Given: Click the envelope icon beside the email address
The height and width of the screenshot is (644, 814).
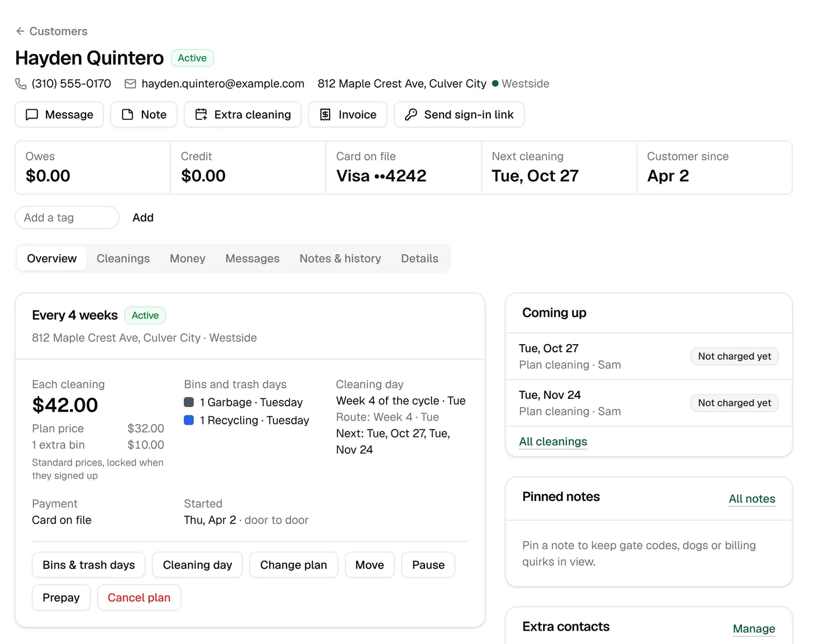Looking at the screenshot, I should pos(130,84).
